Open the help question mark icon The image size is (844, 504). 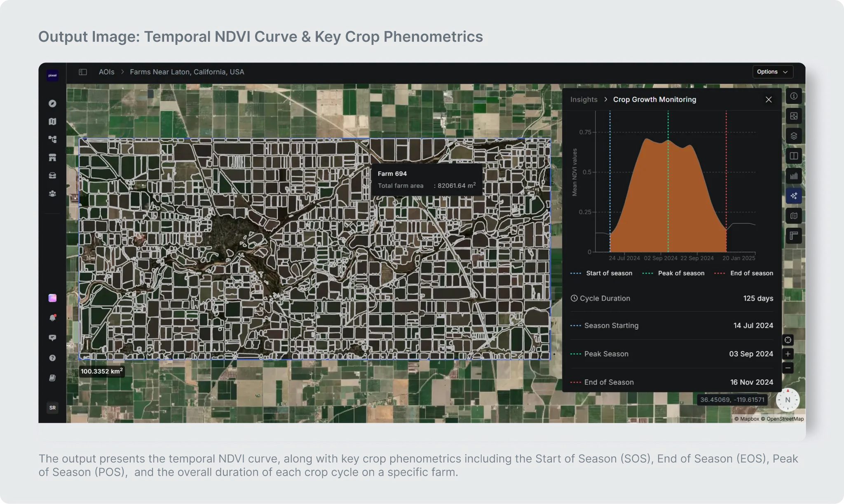52,358
